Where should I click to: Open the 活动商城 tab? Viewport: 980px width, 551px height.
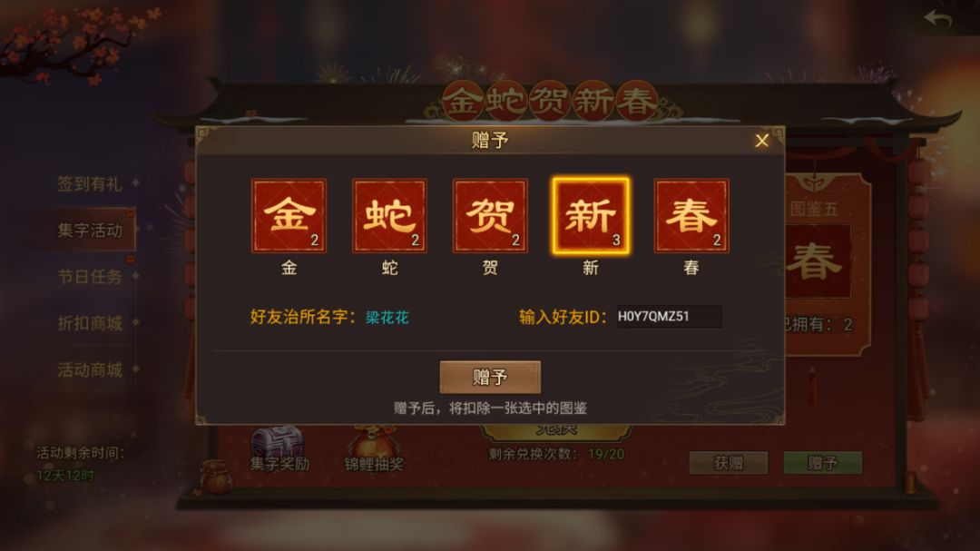90,369
